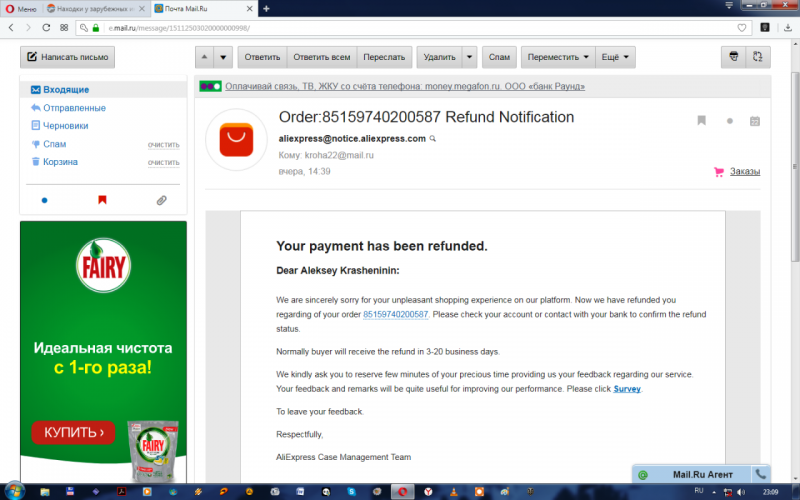Click Ответить всем to reply all
Screen dimensions: 800x500
pos(321,57)
